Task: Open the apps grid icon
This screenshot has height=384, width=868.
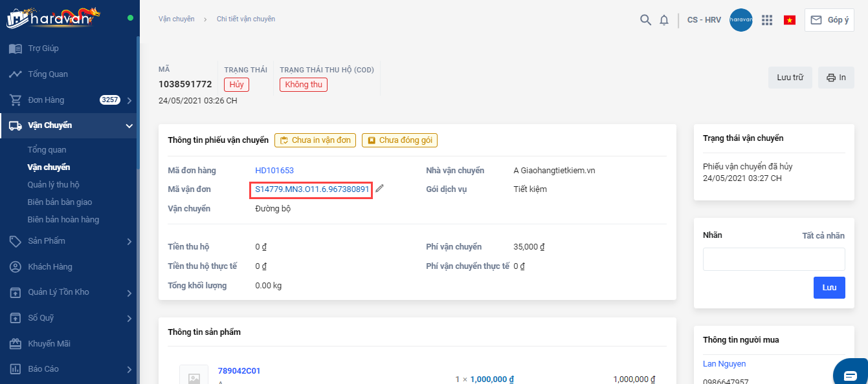Action: coord(767,20)
